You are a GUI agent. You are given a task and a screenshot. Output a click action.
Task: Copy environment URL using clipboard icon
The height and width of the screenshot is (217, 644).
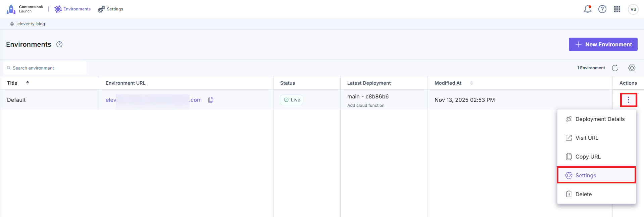211,100
